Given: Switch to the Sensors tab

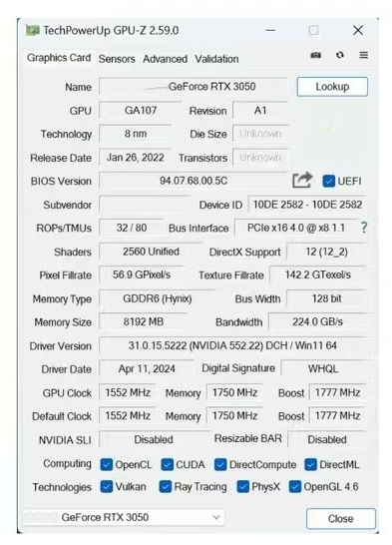Looking at the screenshot, I should pos(117,59).
